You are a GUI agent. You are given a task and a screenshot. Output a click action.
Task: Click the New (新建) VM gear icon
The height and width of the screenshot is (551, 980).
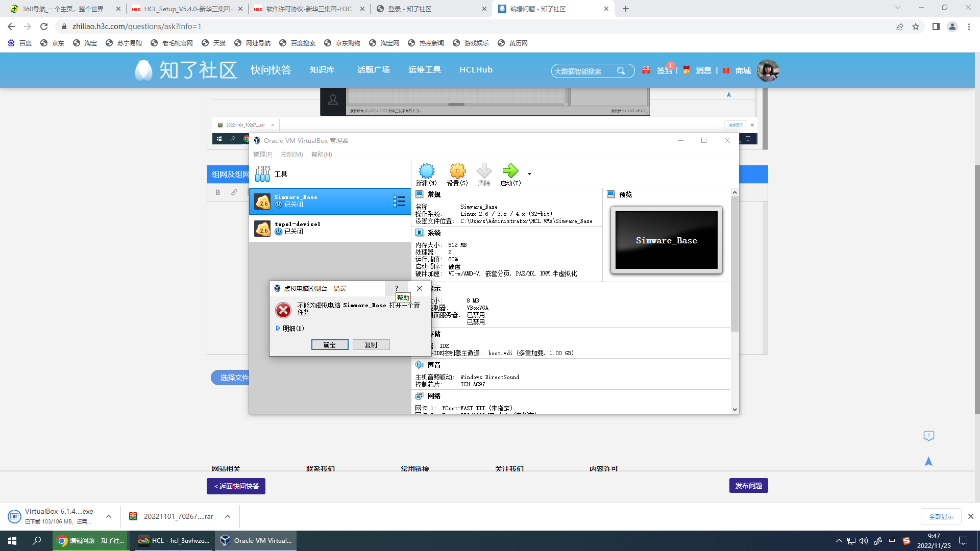[x=426, y=171]
